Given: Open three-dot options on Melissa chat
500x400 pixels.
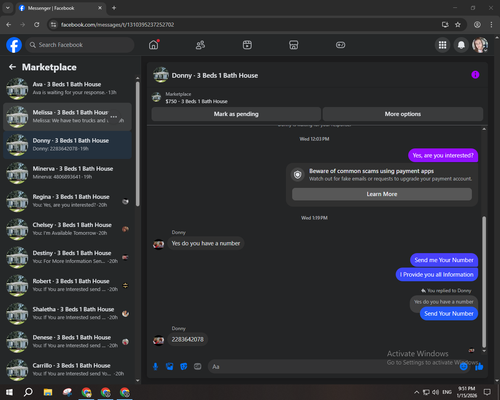Looking at the screenshot, I should click(114, 117).
